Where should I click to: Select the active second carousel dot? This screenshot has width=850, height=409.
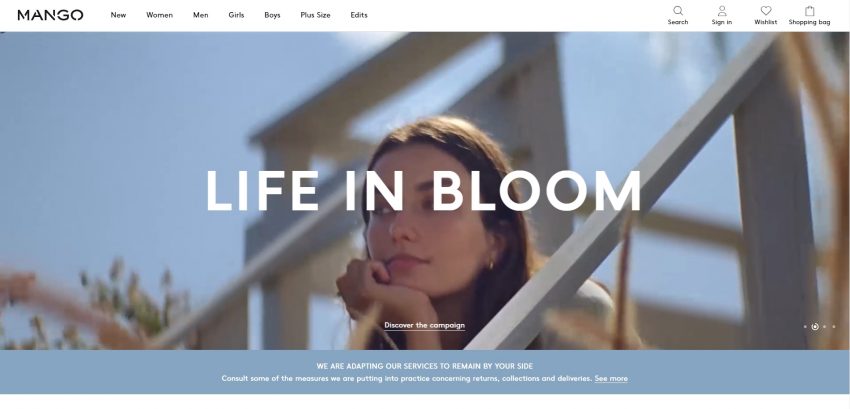pyautogui.click(x=815, y=327)
